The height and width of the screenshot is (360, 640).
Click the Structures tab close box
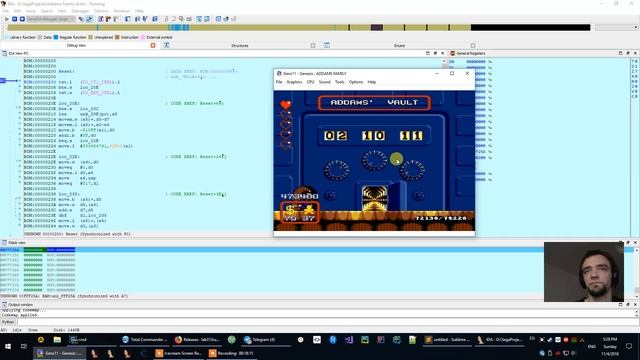[313, 45]
